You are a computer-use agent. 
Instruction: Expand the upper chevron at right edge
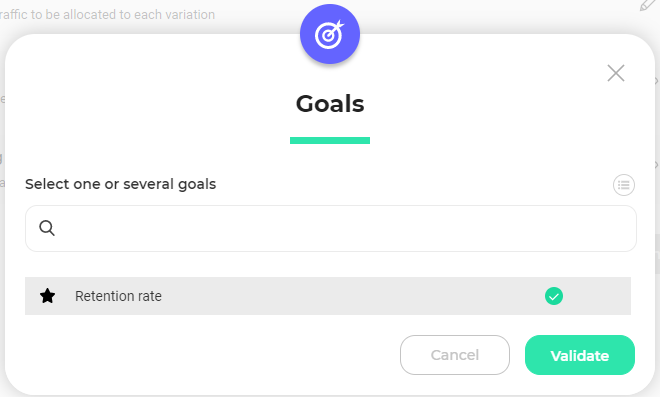(x=657, y=81)
